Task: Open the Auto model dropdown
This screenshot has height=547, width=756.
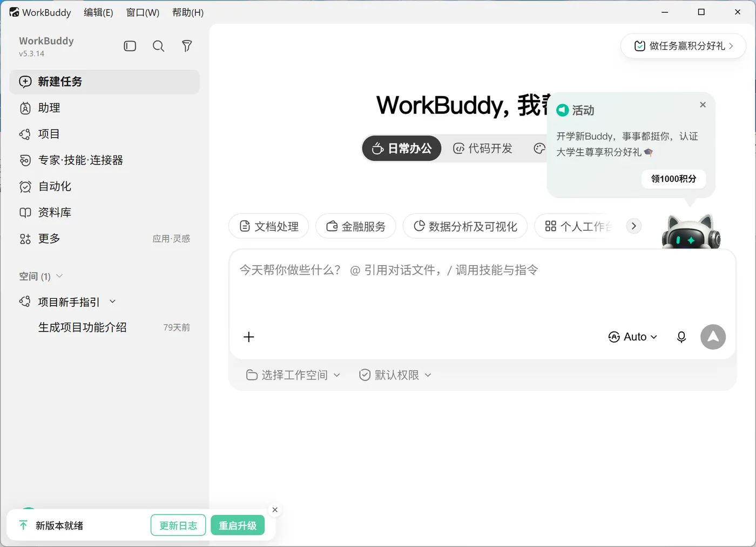Action: [633, 337]
